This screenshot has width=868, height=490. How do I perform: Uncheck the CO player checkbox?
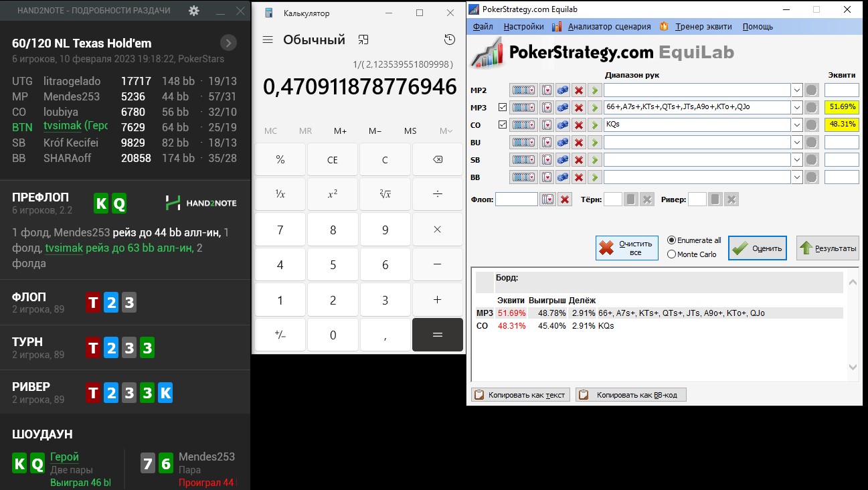(x=503, y=125)
